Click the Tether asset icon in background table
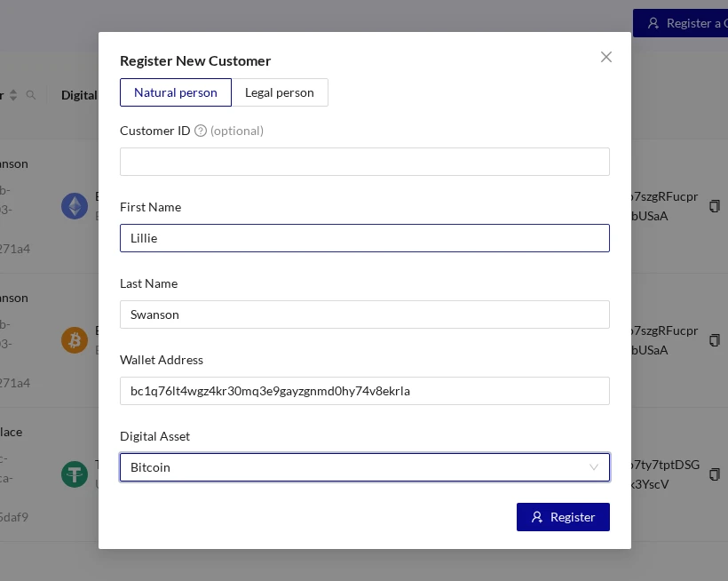Image resolution: width=728 pixels, height=581 pixels. [75, 474]
